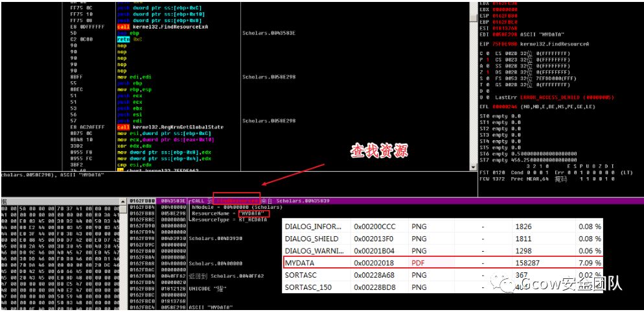Viewport: 644px width, 312px height.
Task: Click the 'retn 0xC' instruction
Action: click(x=128, y=39)
